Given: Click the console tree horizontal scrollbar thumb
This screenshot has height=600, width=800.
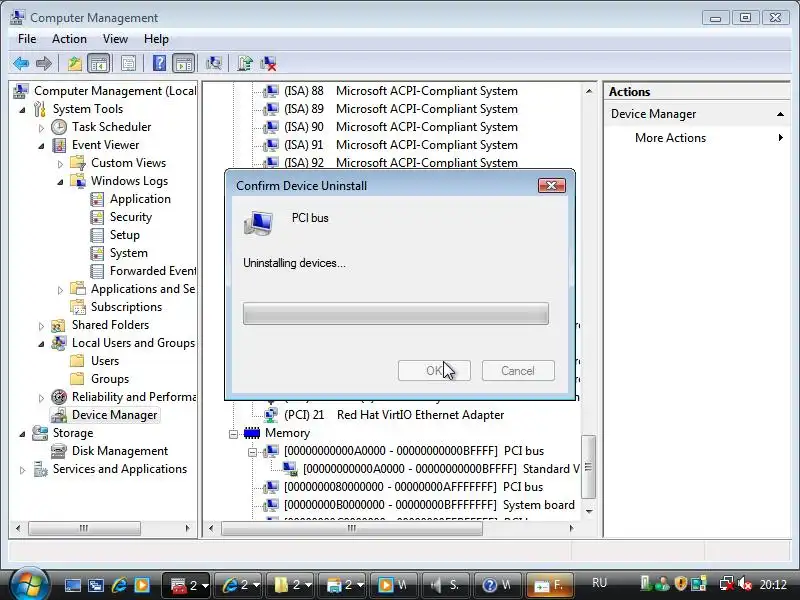Looking at the screenshot, I should point(84,528).
